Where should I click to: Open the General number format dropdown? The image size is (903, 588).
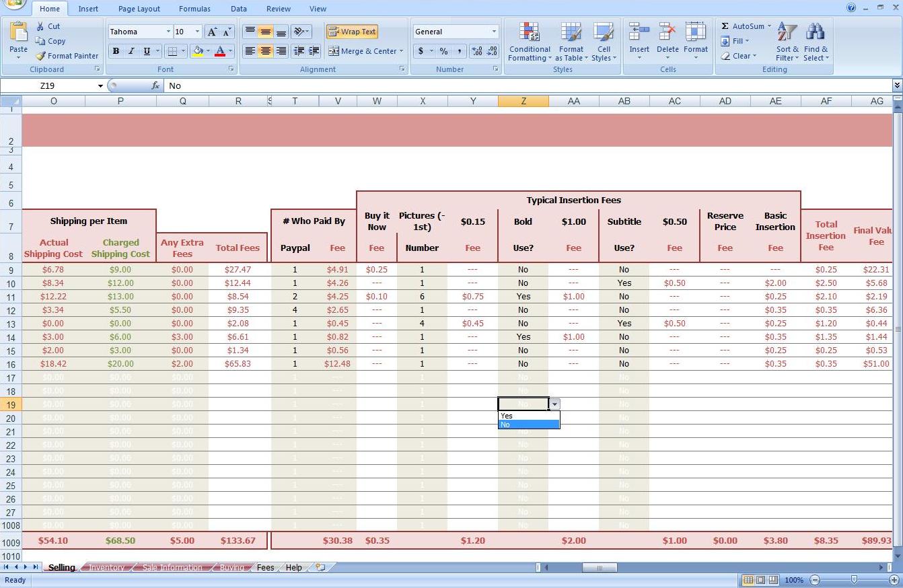(x=494, y=31)
